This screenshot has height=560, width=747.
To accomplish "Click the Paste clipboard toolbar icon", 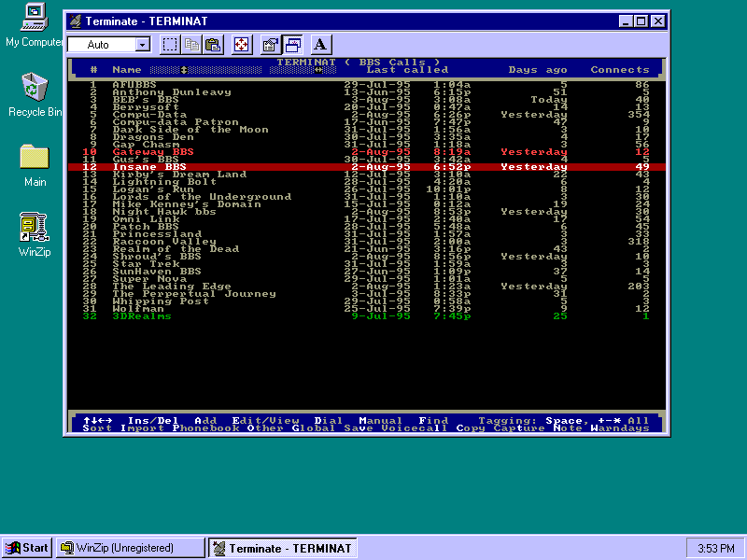I will point(214,45).
